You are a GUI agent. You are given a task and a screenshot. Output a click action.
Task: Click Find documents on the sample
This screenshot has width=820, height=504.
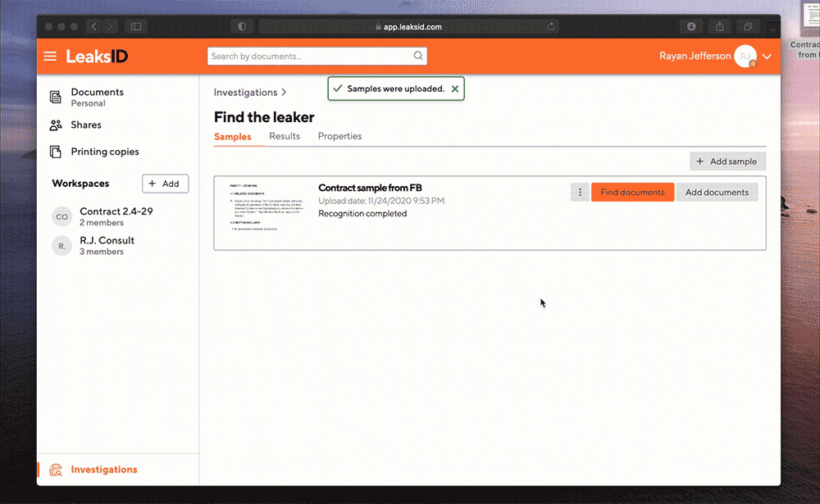pyautogui.click(x=632, y=192)
